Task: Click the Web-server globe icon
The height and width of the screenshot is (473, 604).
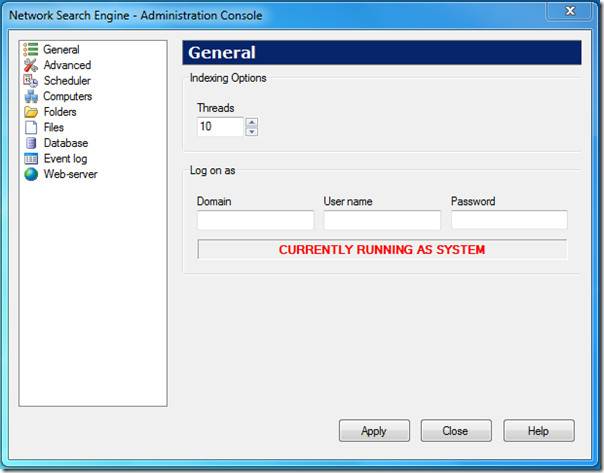Action: [31, 174]
